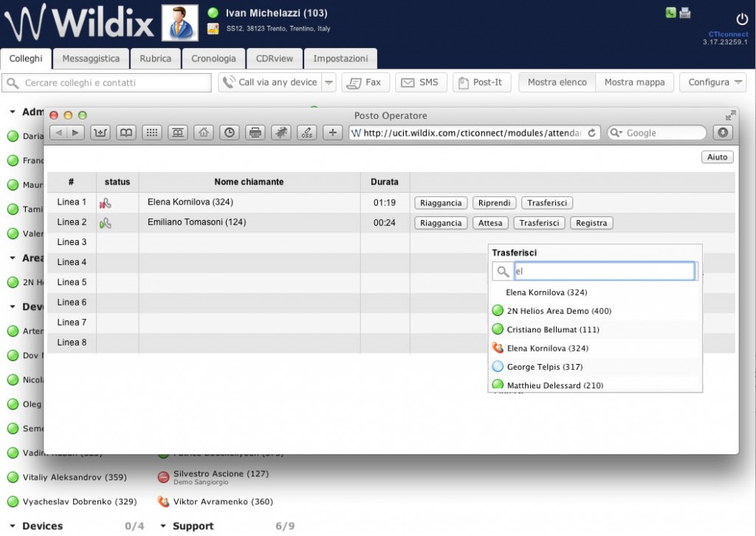
Task: Click the power logout icon
Action: (742, 19)
